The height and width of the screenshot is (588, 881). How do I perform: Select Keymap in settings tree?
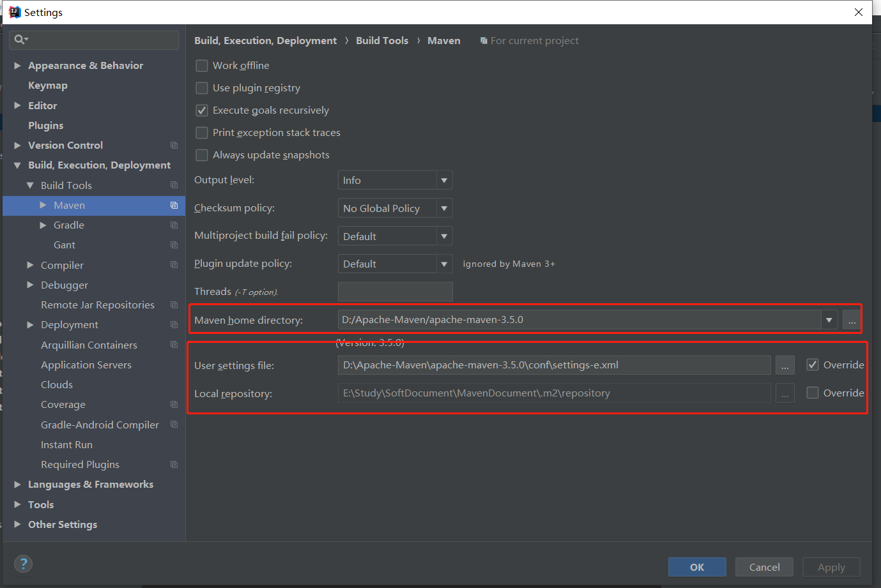click(x=48, y=86)
